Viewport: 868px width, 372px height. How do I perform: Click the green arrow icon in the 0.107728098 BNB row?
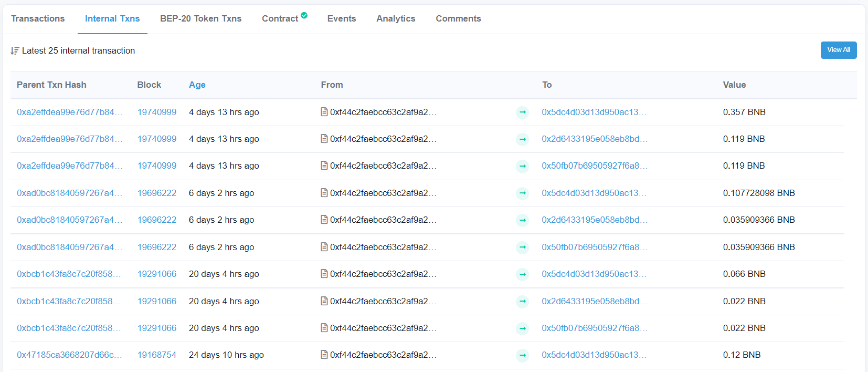click(522, 193)
